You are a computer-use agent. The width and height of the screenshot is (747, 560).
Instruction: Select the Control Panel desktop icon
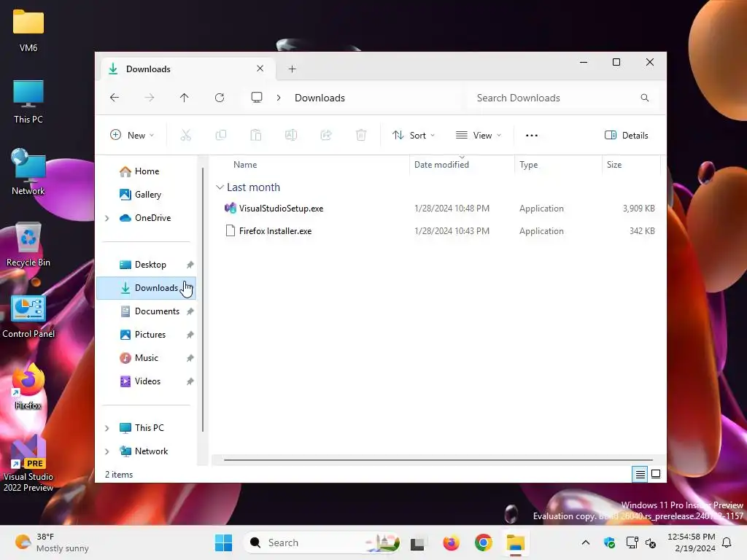[28, 316]
